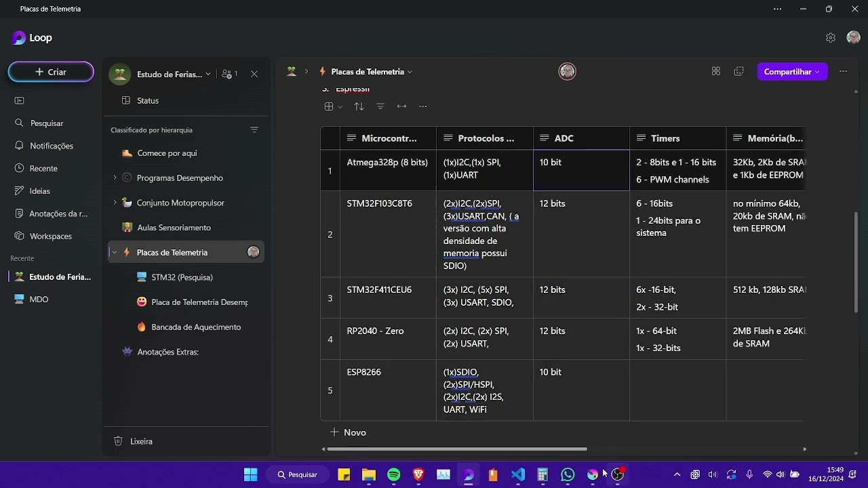Select STM32F411CEU6 cell

tap(388, 298)
